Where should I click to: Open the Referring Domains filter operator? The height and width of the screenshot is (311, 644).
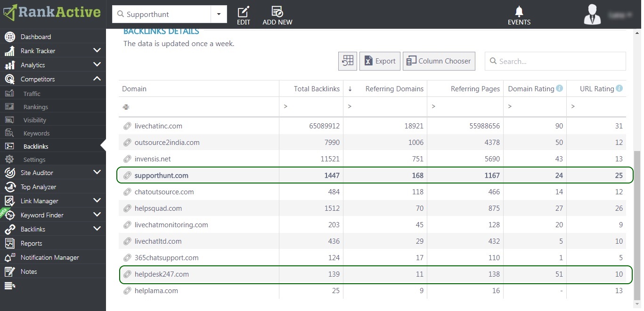coord(350,107)
